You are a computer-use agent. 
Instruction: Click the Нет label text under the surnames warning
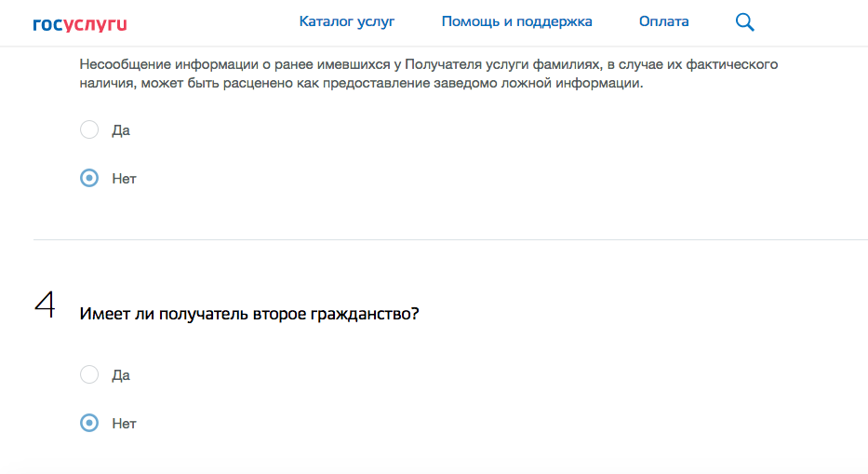pos(124,179)
